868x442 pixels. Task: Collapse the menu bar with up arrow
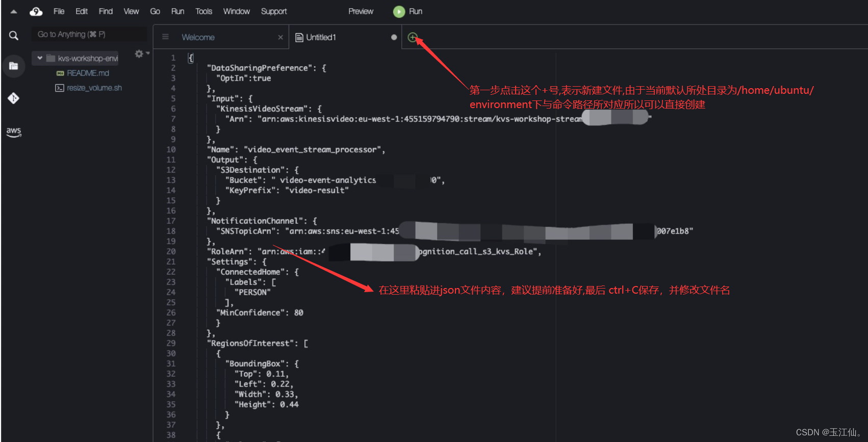[14, 11]
